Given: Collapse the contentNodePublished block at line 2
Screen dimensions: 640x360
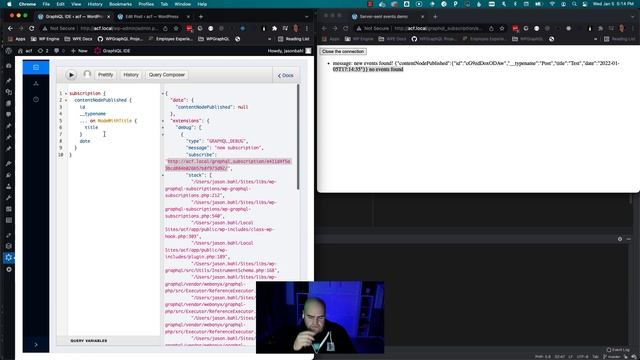Looking at the screenshot, I should pyautogui.click(x=66, y=100).
